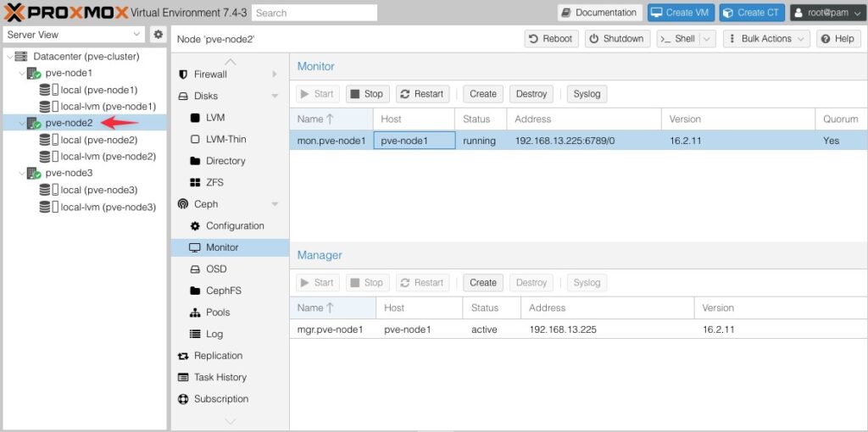Screen dimensions: 868x432
Task: Click the Quorum column header
Action: pos(841,119)
